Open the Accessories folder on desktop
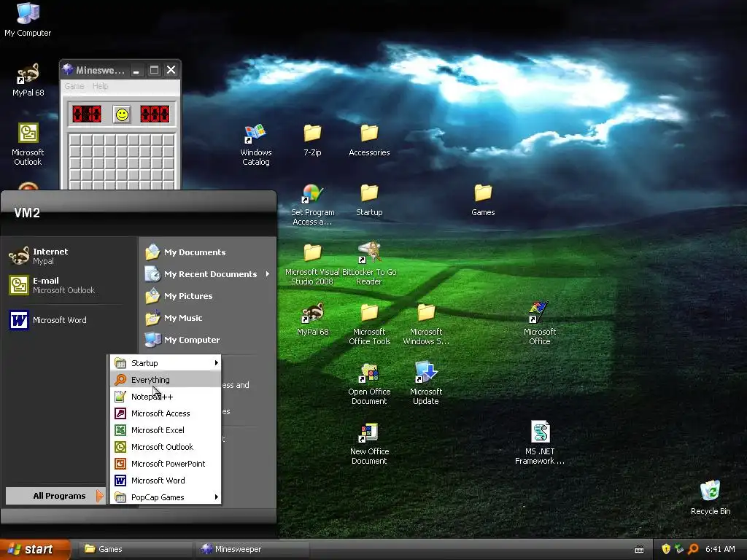Viewport: 747px width, 560px height. point(369,140)
